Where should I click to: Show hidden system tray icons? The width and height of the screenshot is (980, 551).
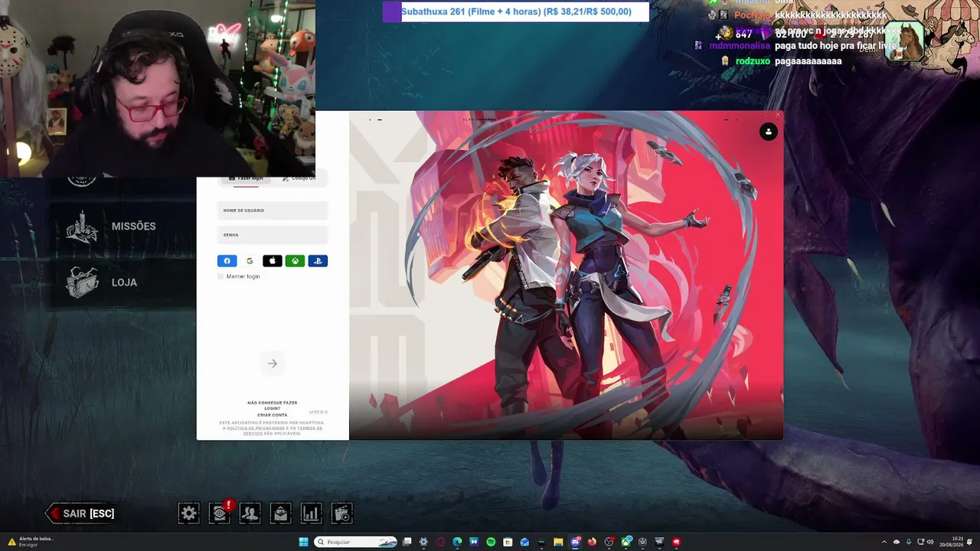(884, 542)
